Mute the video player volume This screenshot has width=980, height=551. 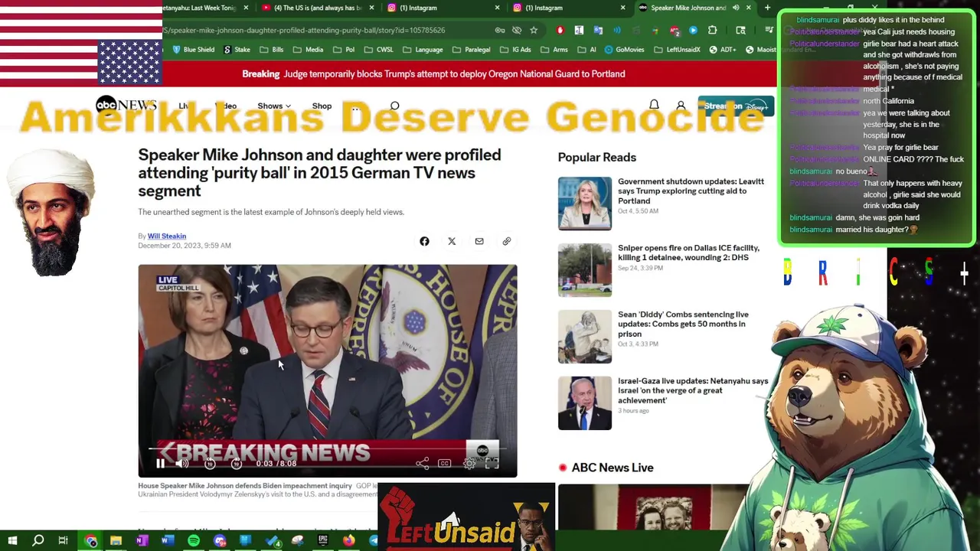coord(182,463)
